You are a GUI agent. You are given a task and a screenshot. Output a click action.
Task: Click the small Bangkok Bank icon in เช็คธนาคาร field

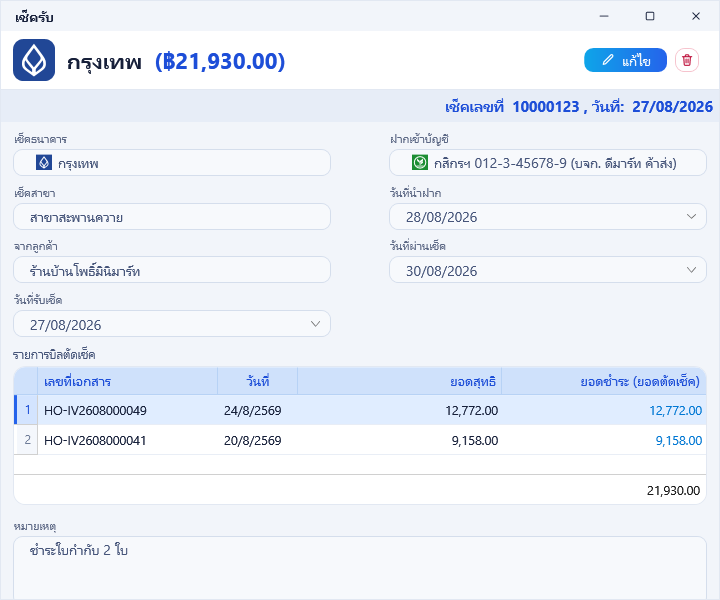[x=44, y=163]
